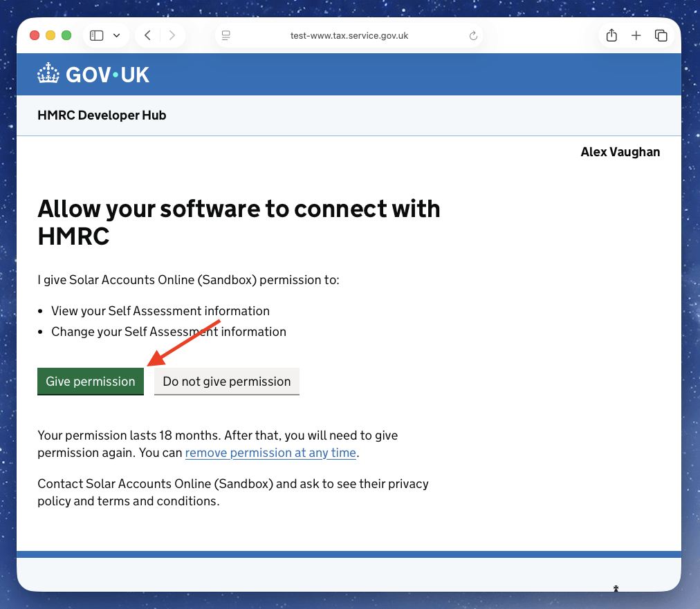Click Do not give permission button
This screenshot has height=609, width=700.
point(227,382)
